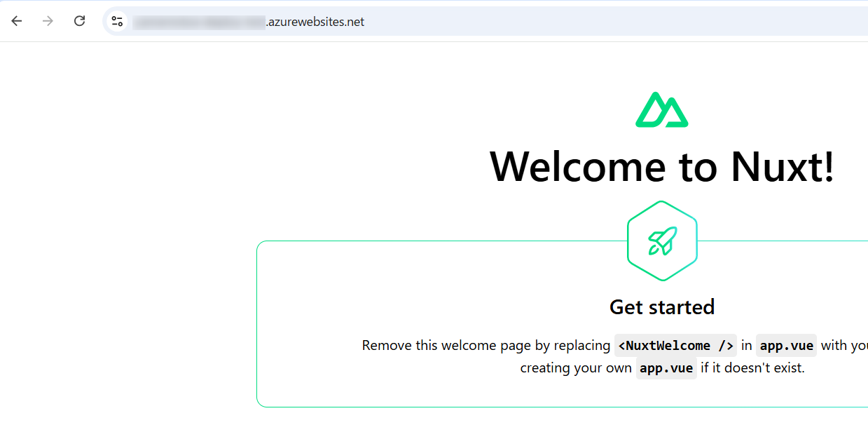Click the Get started heading

(661, 306)
